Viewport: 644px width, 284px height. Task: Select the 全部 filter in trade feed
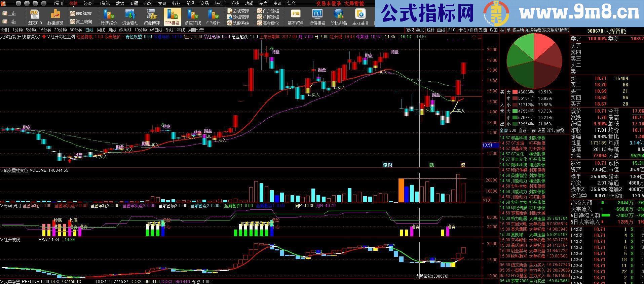[x=503, y=130]
